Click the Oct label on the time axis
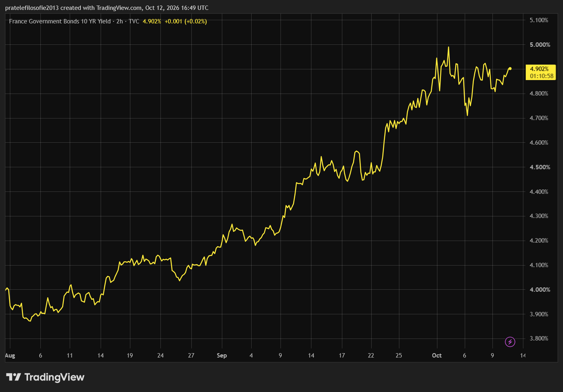The height and width of the screenshot is (392, 563). tap(437, 356)
